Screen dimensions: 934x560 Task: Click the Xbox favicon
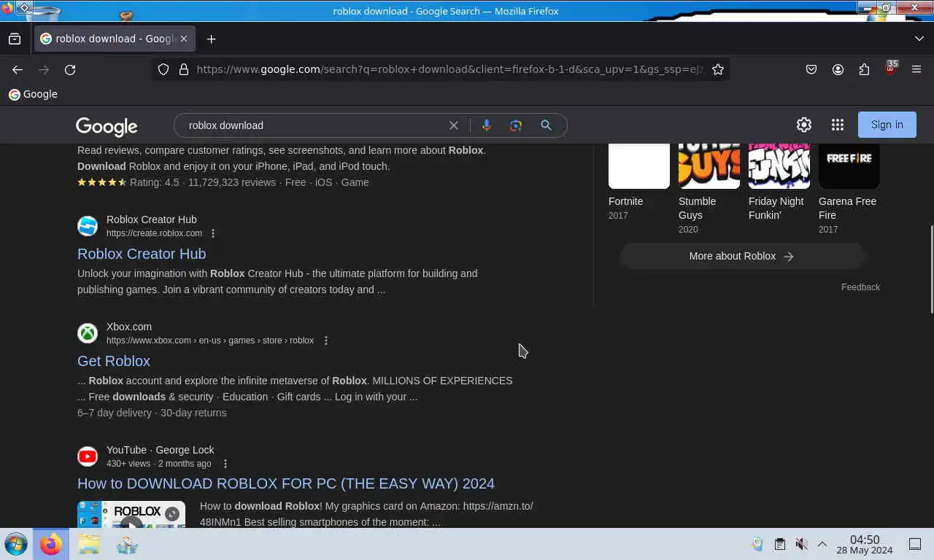point(88,333)
